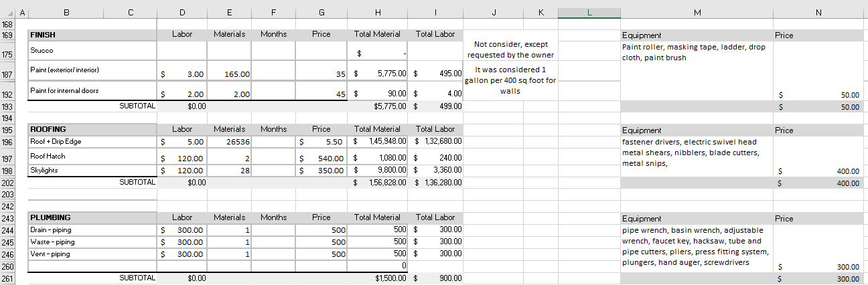Click the 26536 materials quantity

pos(229,142)
